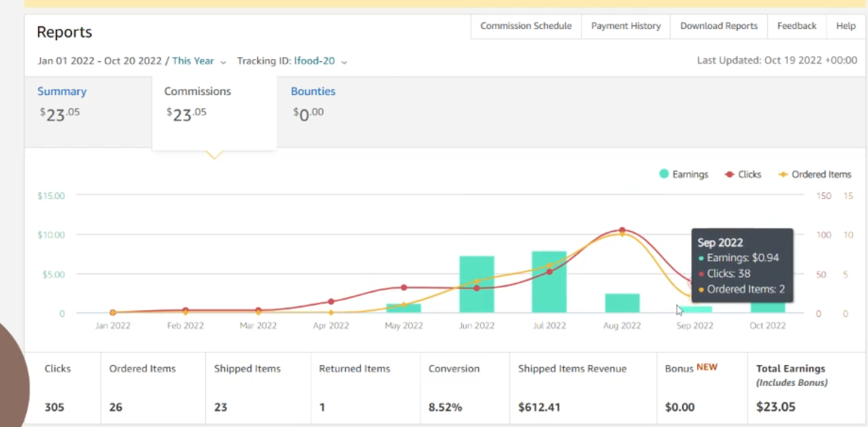Click the Returned Items value "1"
868x427 pixels.
322,407
